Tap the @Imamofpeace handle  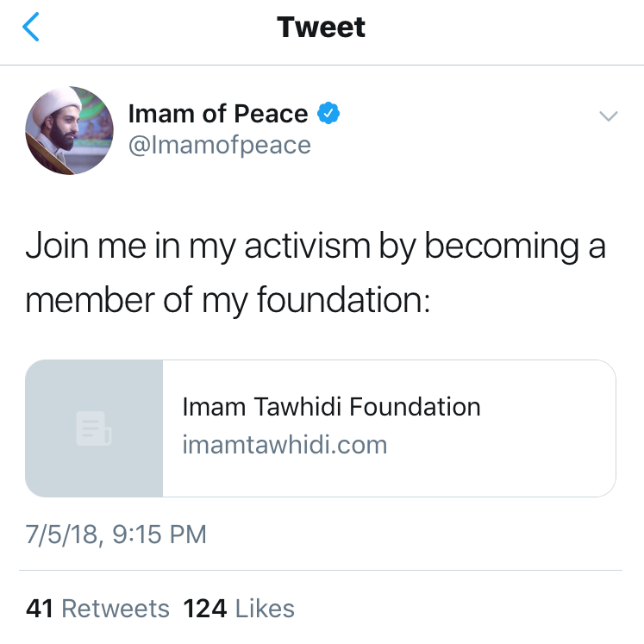[x=219, y=145]
